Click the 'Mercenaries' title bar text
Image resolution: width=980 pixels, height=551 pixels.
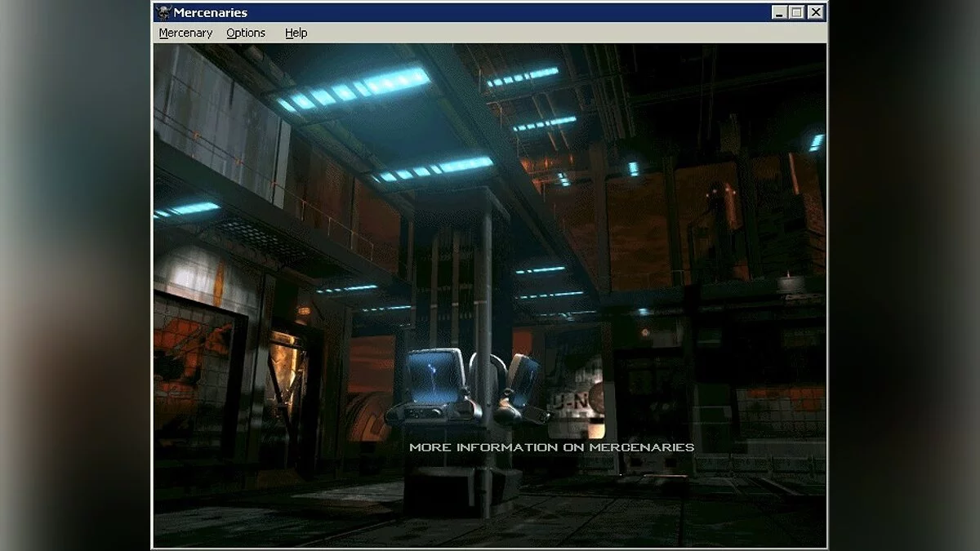pos(210,12)
